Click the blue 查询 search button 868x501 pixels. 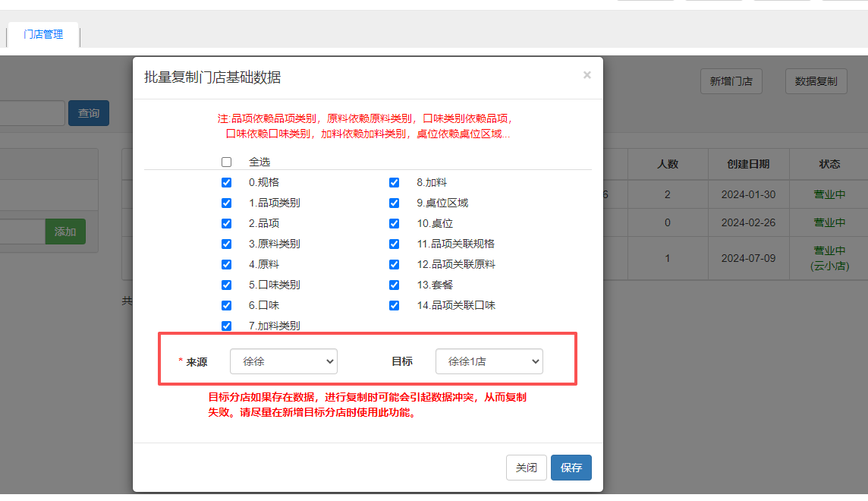coord(89,113)
